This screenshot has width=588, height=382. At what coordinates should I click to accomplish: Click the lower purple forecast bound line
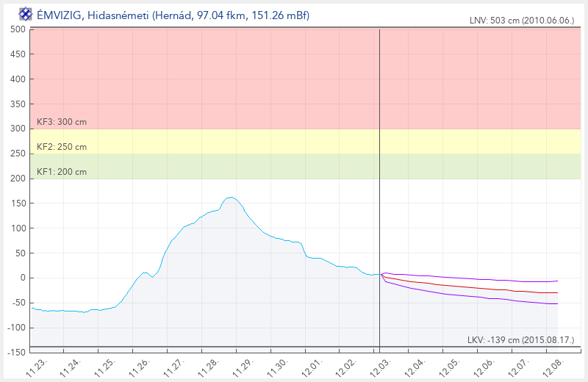pyautogui.click(x=470, y=297)
